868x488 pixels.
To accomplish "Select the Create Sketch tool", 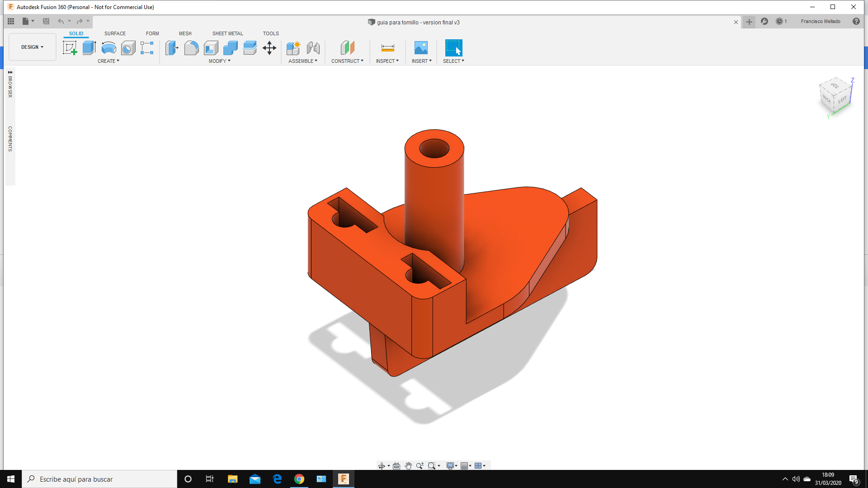I will (x=70, y=48).
